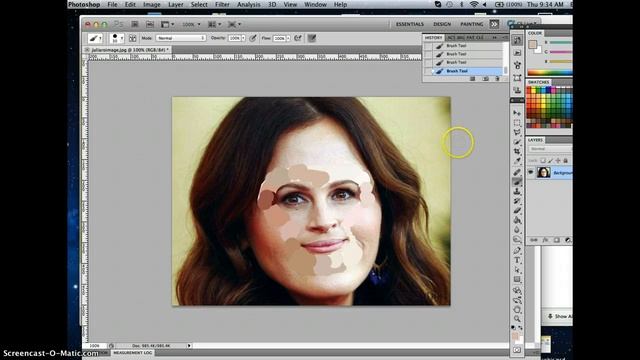
Task: Toggle lock transparent pixels
Action: (x=543, y=160)
